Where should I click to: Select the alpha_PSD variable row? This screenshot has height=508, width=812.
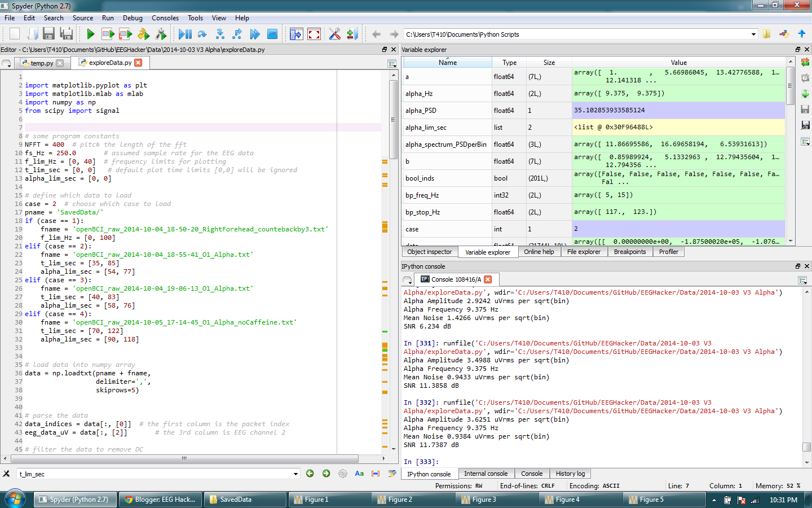tap(594, 111)
